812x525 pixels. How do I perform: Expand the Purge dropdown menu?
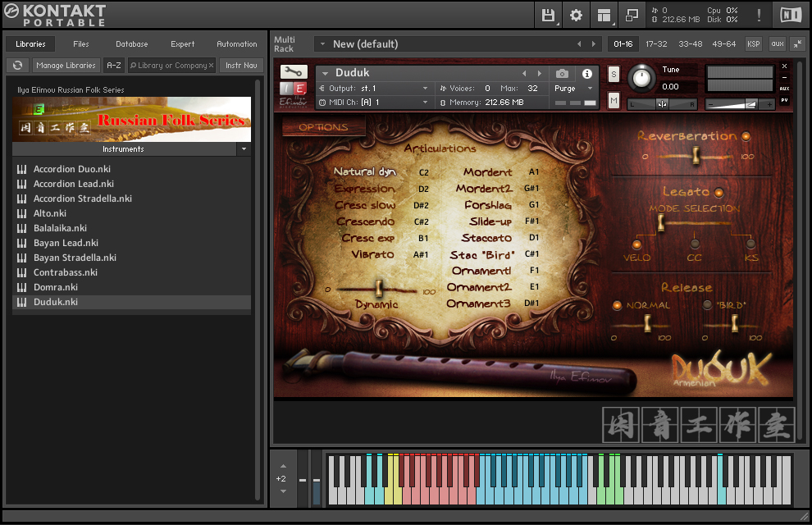tap(589, 89)
